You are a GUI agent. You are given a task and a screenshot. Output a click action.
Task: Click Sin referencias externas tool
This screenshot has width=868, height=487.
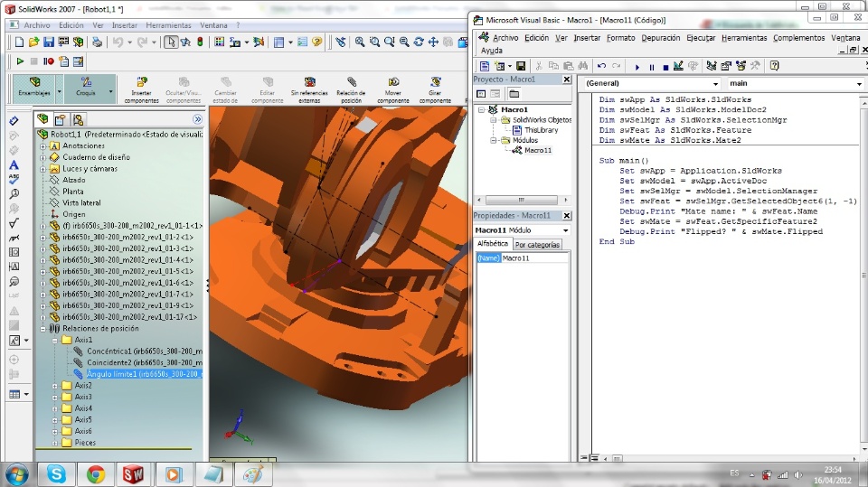coord(309,89)
